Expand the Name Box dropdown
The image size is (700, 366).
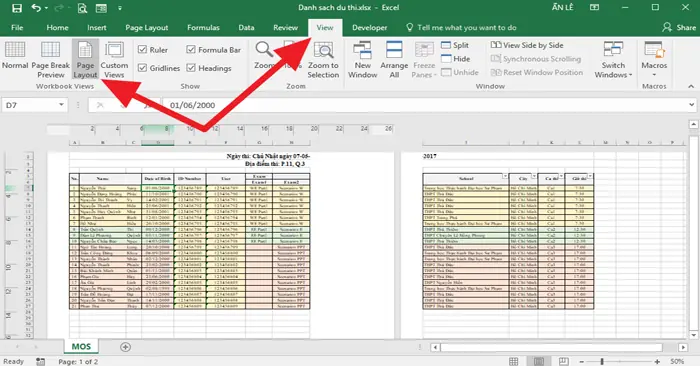click(x=61, y=105)
